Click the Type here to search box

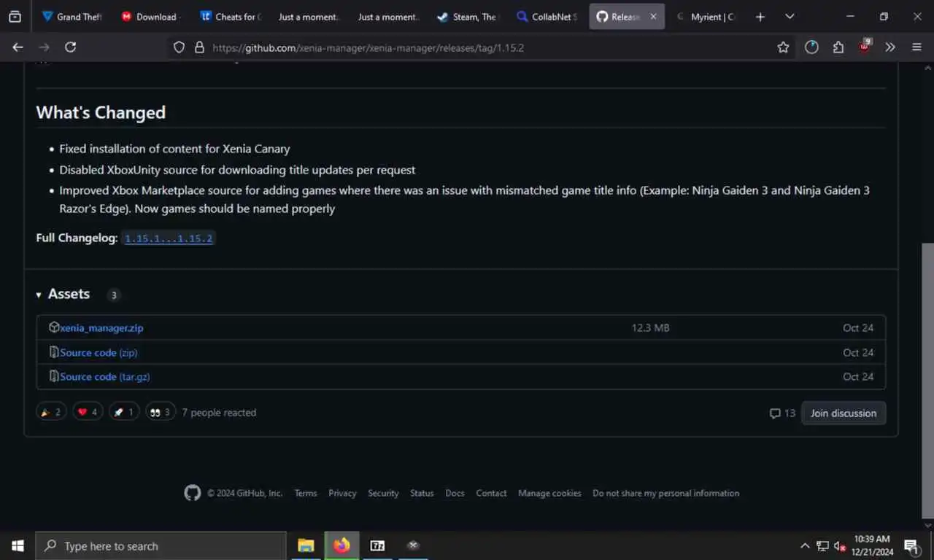pyautogui.click(x=161, y=545)
